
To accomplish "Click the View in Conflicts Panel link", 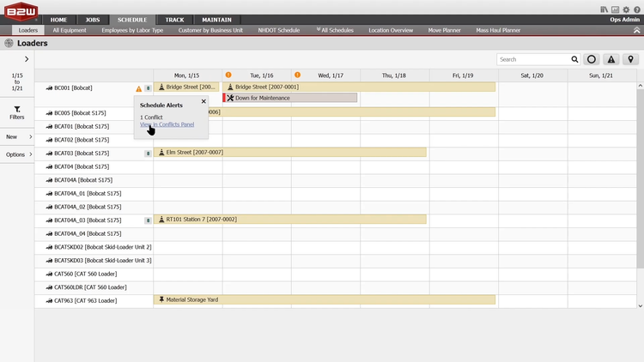I will pos(167,124).
